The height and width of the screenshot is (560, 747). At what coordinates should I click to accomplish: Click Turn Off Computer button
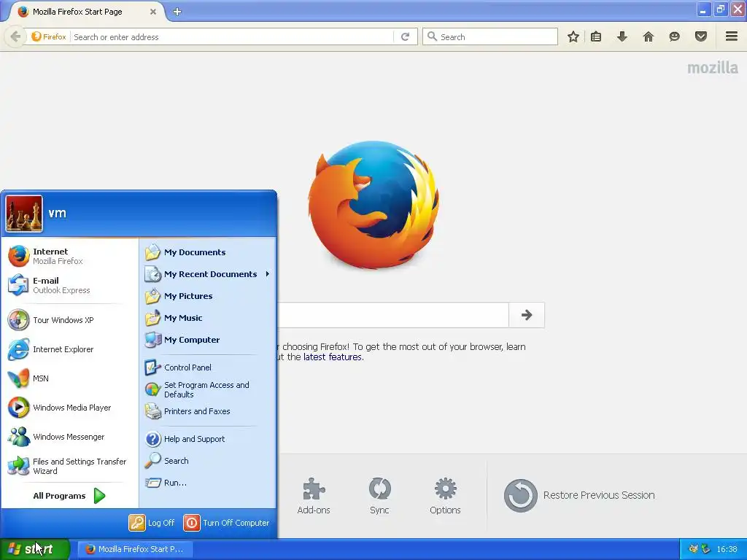(x=226, y=523)
